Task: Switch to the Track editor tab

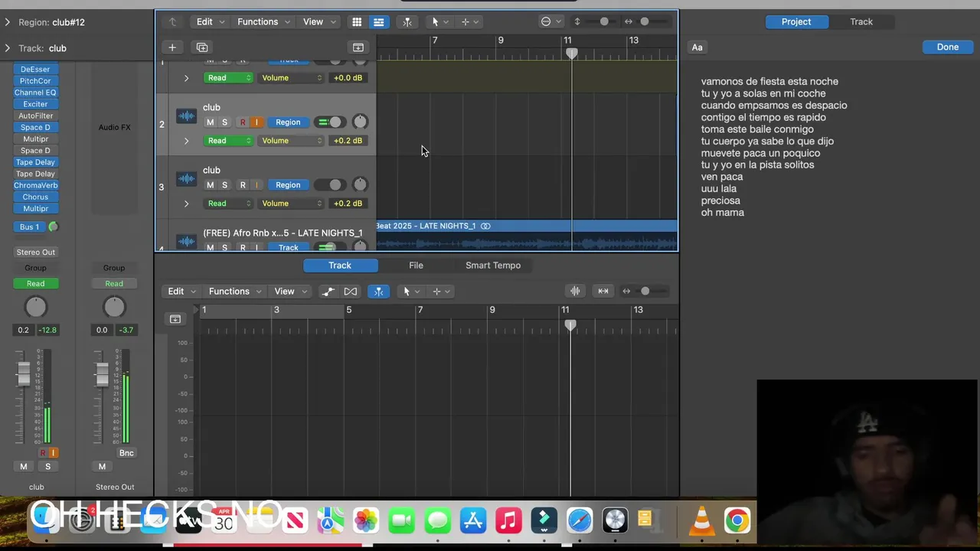Action: click(x=340, y=266)
